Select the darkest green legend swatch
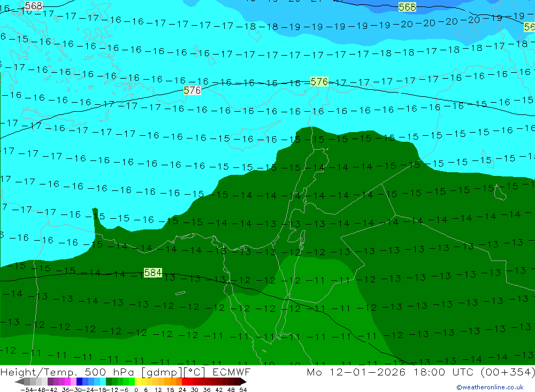Viewport: 535px width, 392px height. click(x=109, y=382)
